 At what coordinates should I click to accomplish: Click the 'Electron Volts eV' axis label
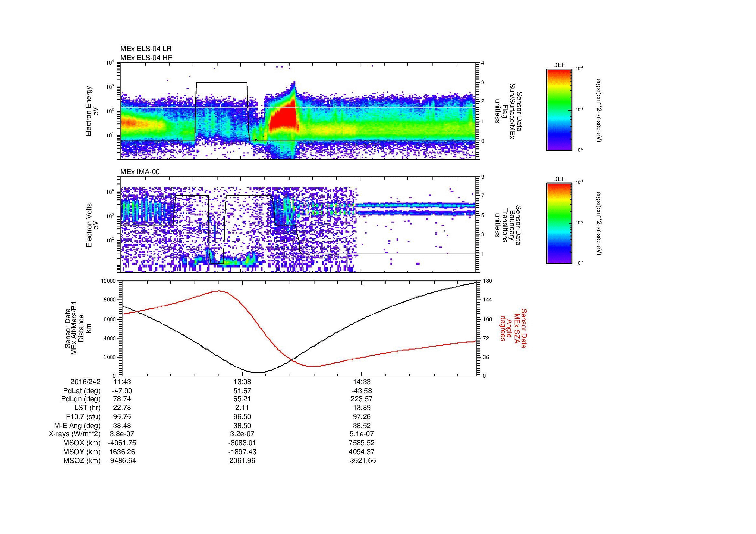tap(92, 225)
